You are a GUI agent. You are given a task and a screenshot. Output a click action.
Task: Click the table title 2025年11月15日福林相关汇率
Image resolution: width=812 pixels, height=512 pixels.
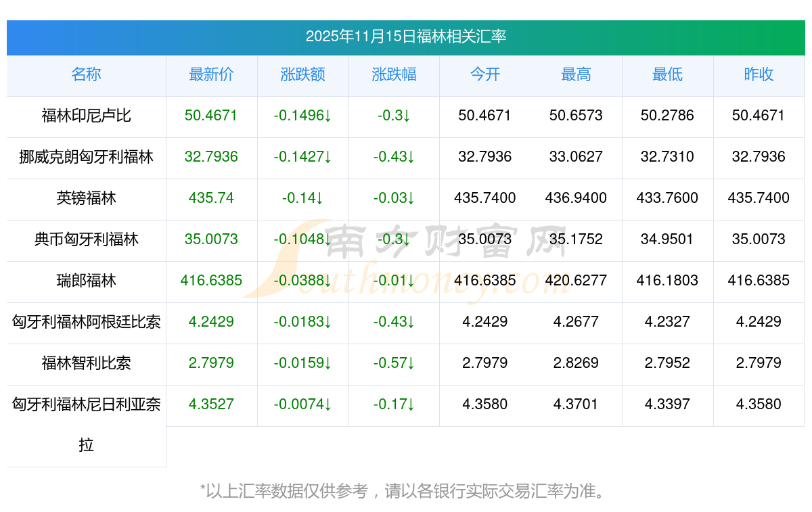point(406,37)
